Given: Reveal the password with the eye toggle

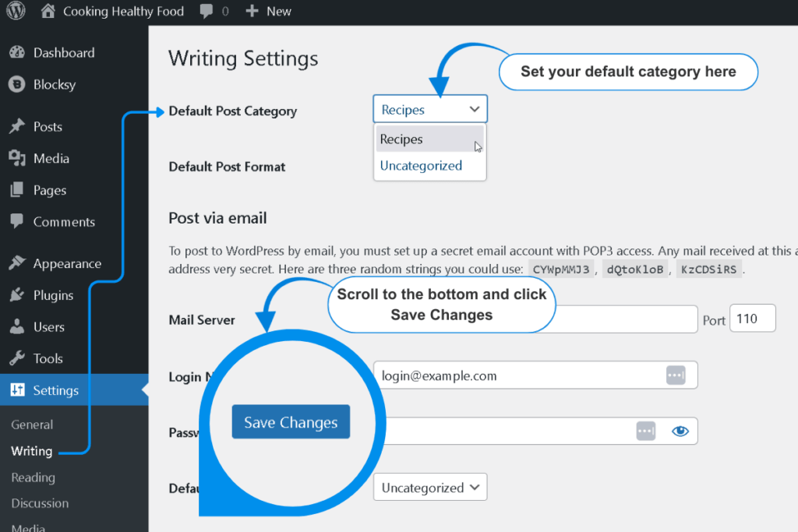Looking at the screenshot, I should pos(680,431).
